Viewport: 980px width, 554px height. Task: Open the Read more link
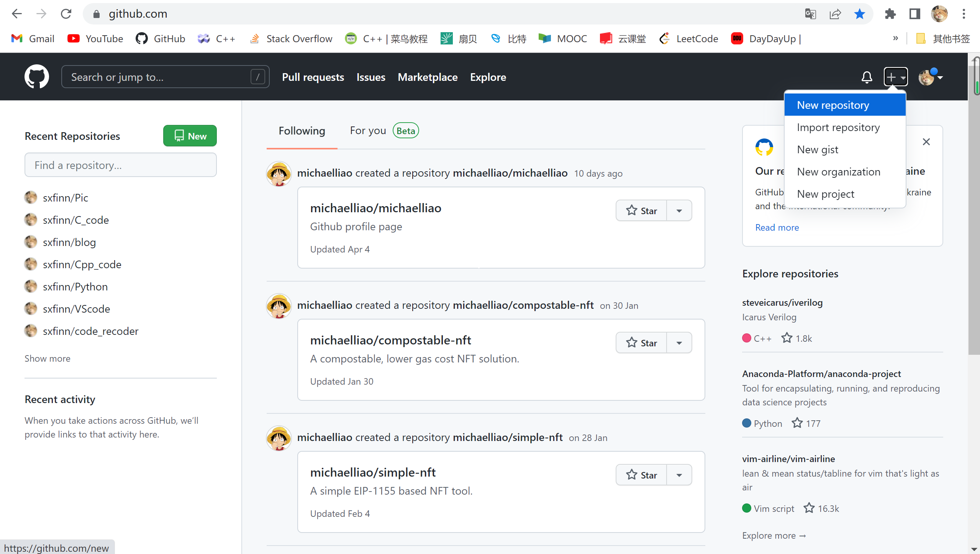[777, 227]
